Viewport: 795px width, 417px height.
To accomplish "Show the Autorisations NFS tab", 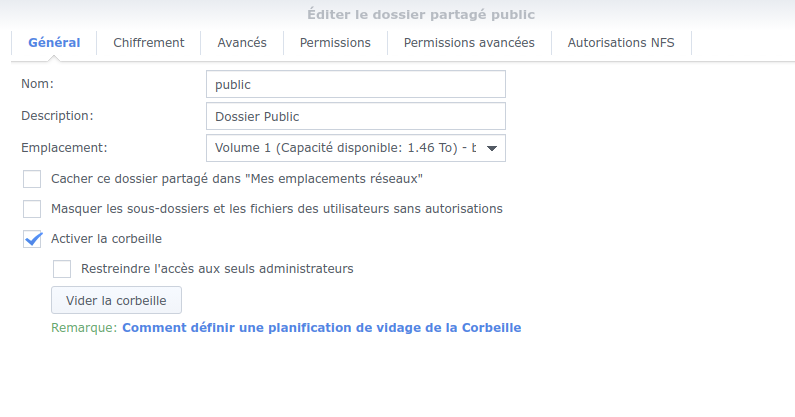I will coord(621,42).
